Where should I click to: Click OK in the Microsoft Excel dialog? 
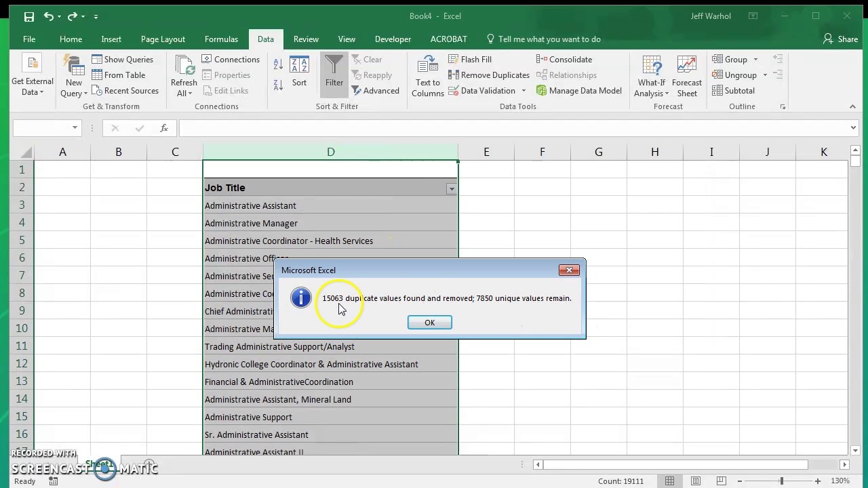click(429, 323)
